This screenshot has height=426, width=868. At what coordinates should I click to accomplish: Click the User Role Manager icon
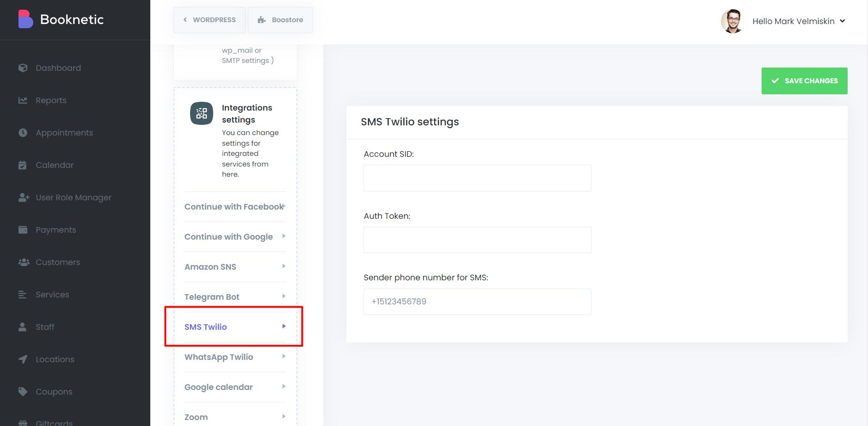(x=24, y=198)
